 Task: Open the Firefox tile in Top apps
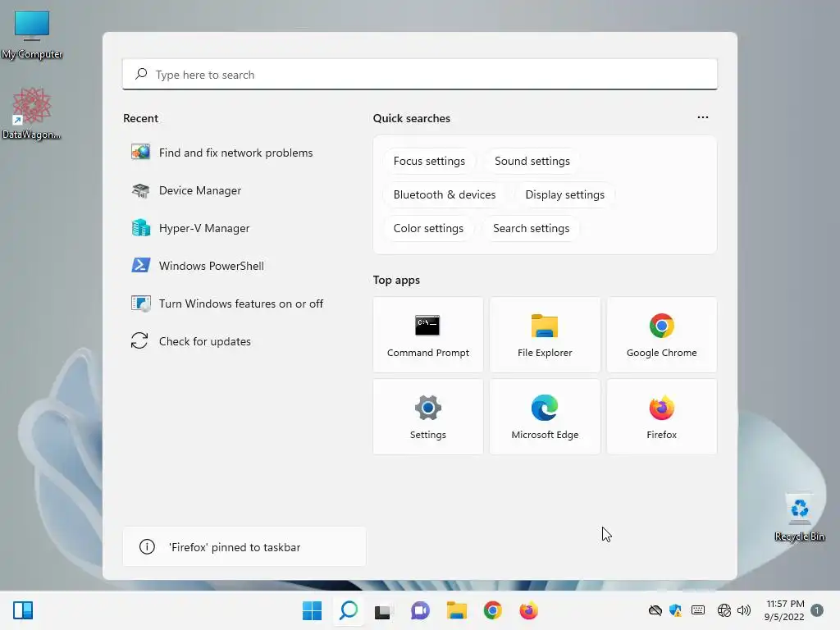point(662,417)
